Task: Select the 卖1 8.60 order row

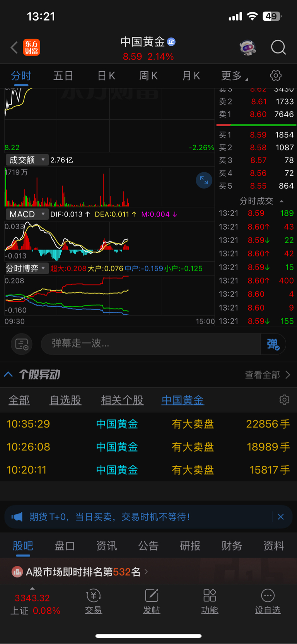Action: point(256,114)
